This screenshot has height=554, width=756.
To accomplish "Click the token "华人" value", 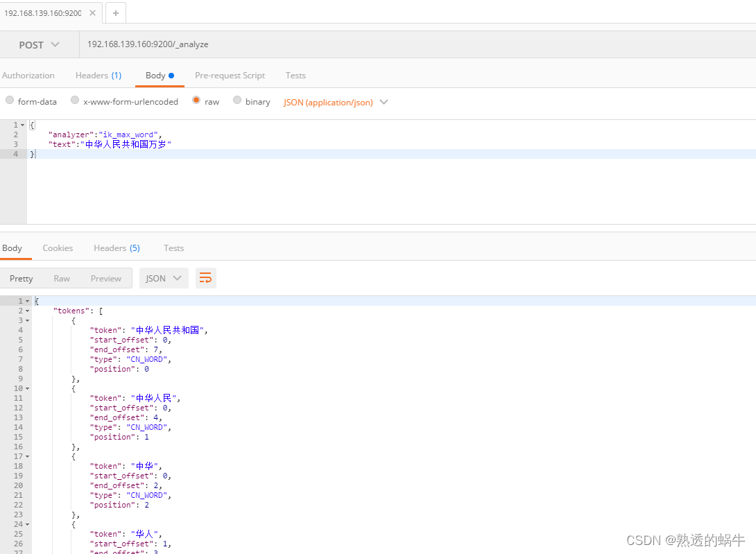I will tap(145, 534).
